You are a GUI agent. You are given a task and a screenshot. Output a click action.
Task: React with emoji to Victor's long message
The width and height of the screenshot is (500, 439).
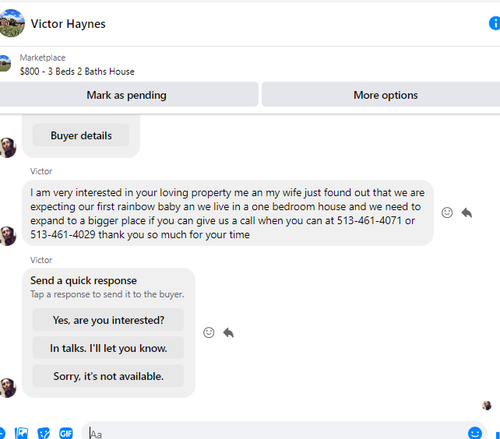447,212
